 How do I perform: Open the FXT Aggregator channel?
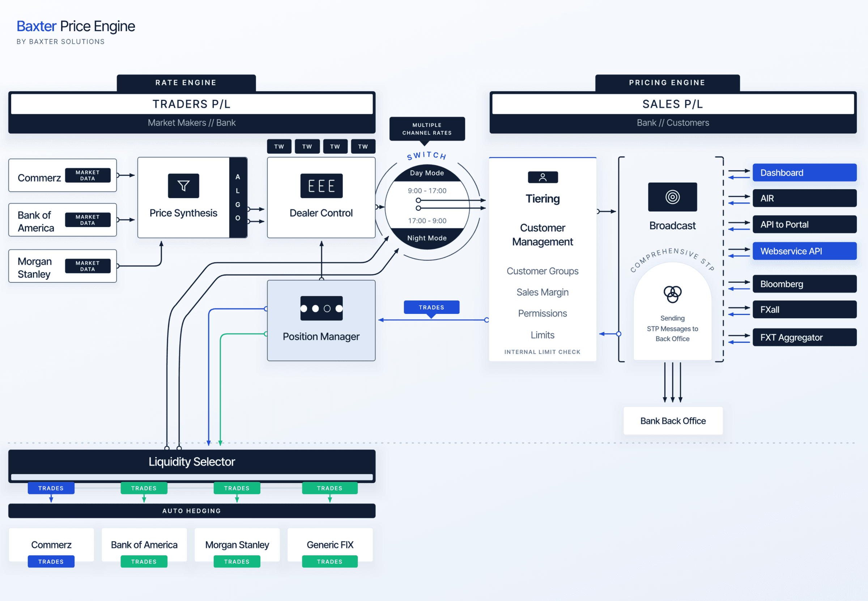(x=805, y=337)
